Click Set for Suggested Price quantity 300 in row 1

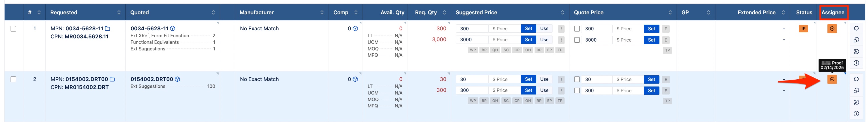[528, 29]
